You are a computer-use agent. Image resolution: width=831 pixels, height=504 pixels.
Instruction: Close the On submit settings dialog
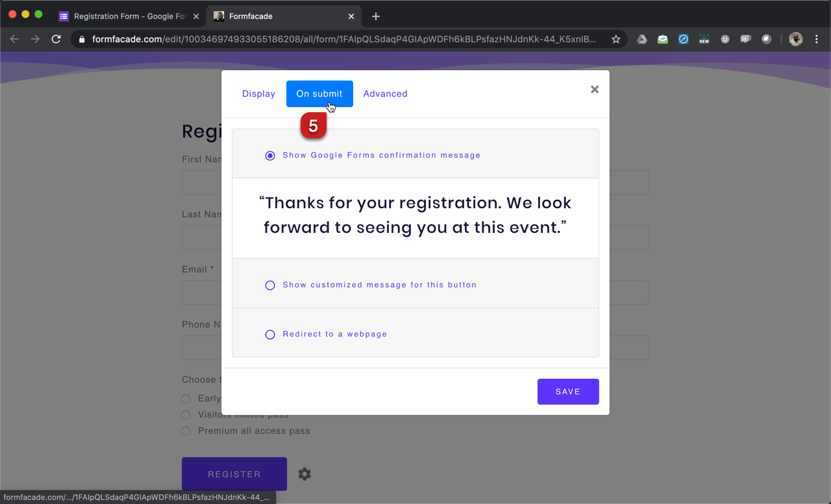594,90
